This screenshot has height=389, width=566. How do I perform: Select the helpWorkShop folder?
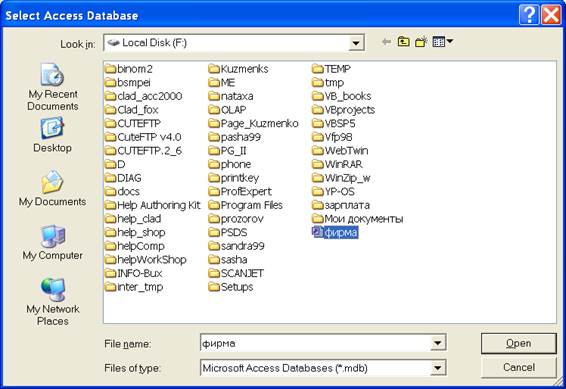tap(146, 259)
